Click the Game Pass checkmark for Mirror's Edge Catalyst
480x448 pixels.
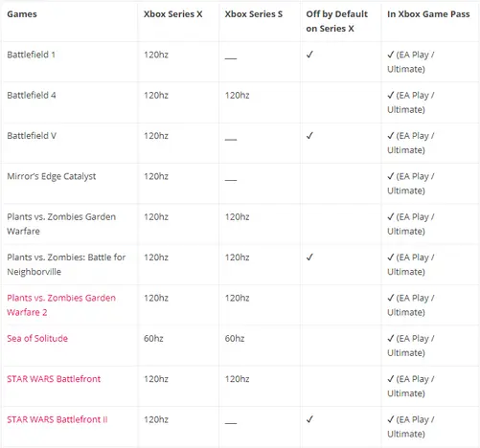click(391, 176)
